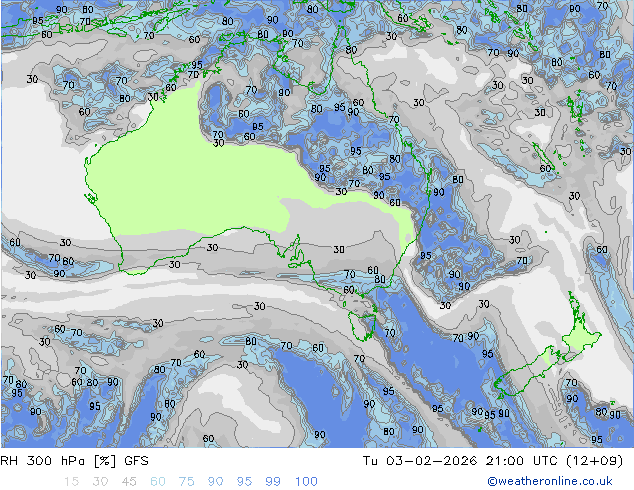634x490 pixels.
Task: Click value 30 in the bottom legend
Action: tap(100, 482)
